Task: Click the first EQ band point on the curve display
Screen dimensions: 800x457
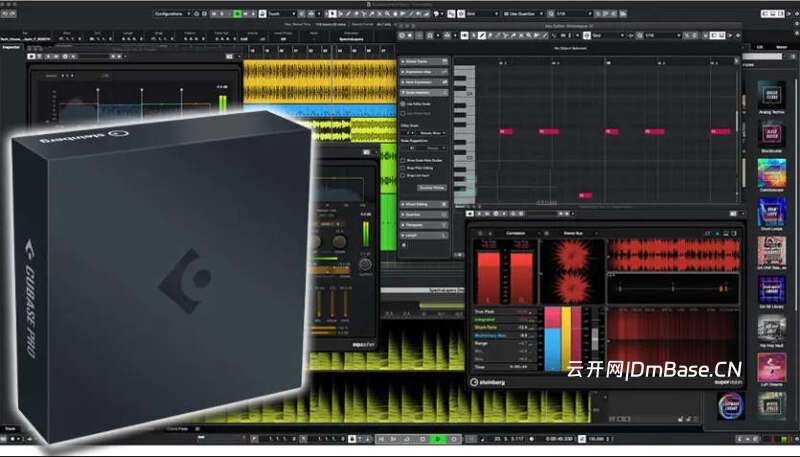Action: 98,90
